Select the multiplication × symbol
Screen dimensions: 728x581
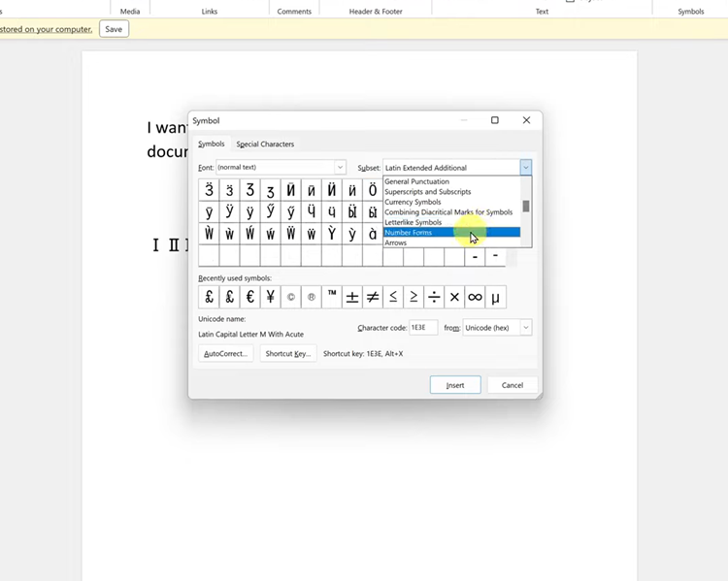[x=454, y=297]
